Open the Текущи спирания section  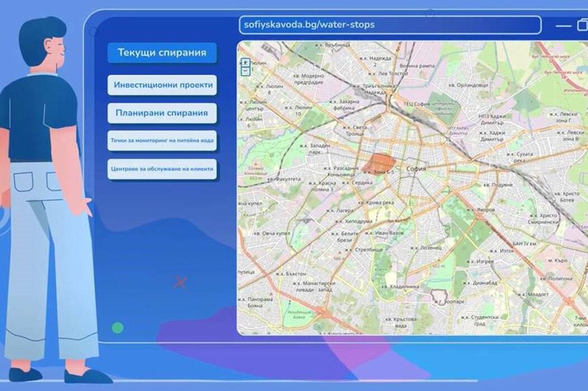(162, 53)
